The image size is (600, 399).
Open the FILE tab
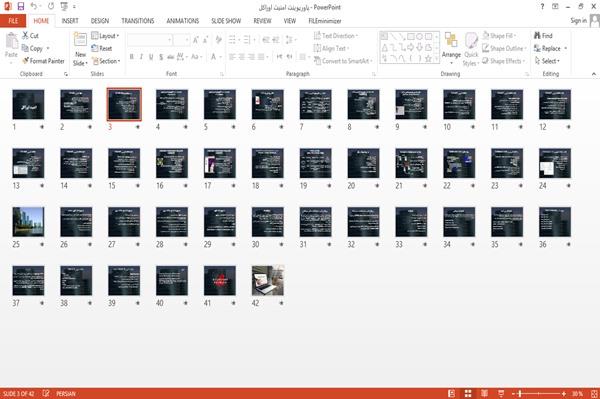pos(13,21)
